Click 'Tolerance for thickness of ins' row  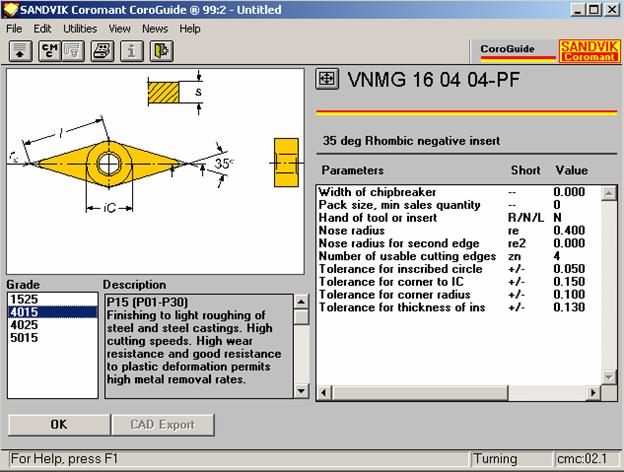pyautogui.click(x=458, y=307)
